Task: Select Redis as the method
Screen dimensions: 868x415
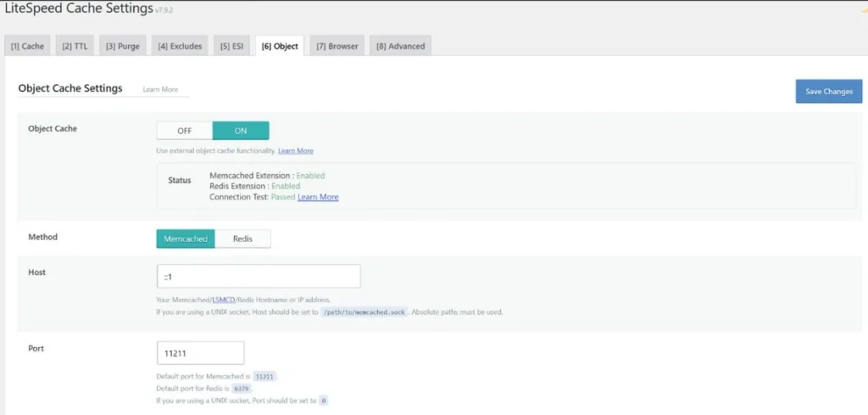Action: [242, 238]
